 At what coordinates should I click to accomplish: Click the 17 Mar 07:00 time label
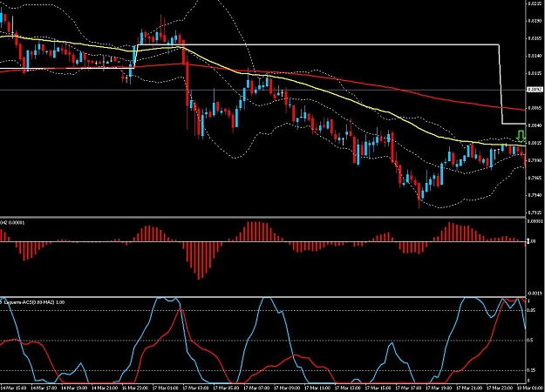click(x=256, y=388)
